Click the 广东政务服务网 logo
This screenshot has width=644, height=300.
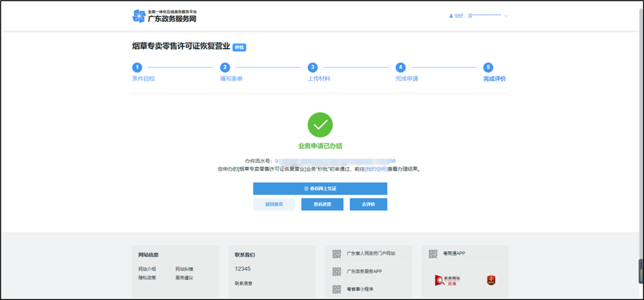tap(164, 16)
